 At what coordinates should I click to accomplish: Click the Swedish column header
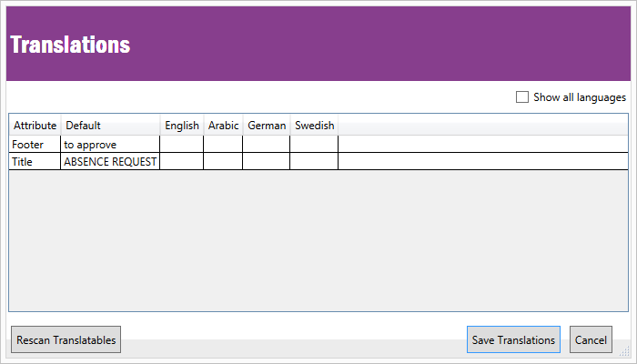point(314,126)
